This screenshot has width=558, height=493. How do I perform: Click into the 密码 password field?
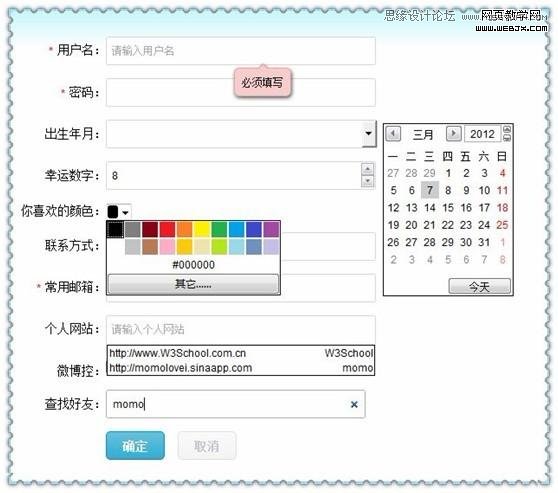[241, 92]
